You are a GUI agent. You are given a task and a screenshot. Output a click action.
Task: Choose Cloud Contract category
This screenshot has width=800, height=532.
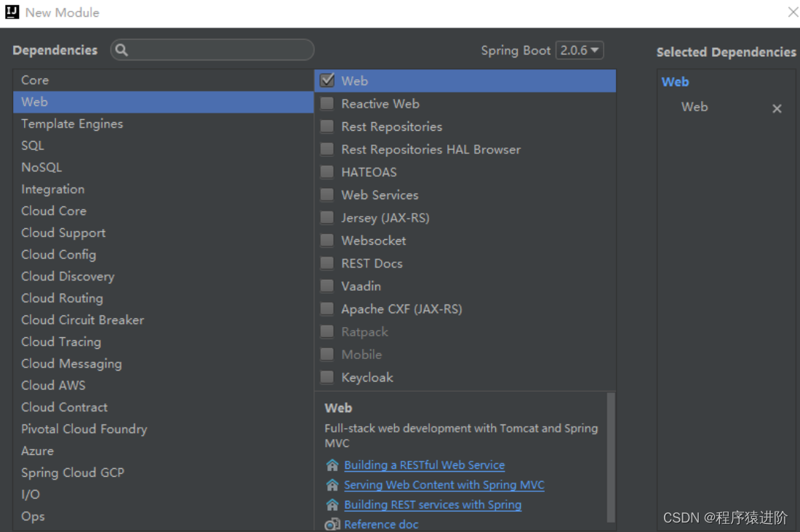click(163, 407)
